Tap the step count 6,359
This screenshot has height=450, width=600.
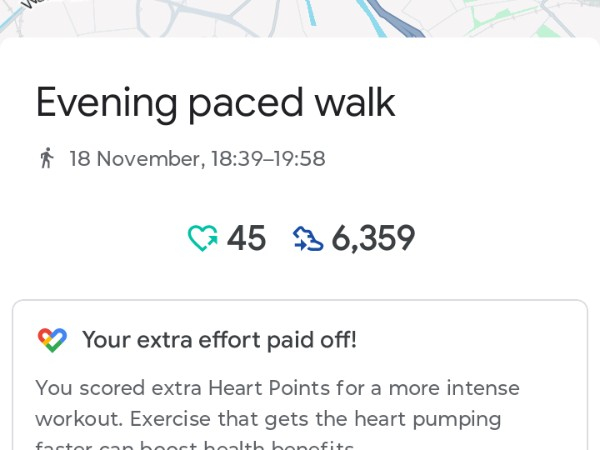pos(373,238)
